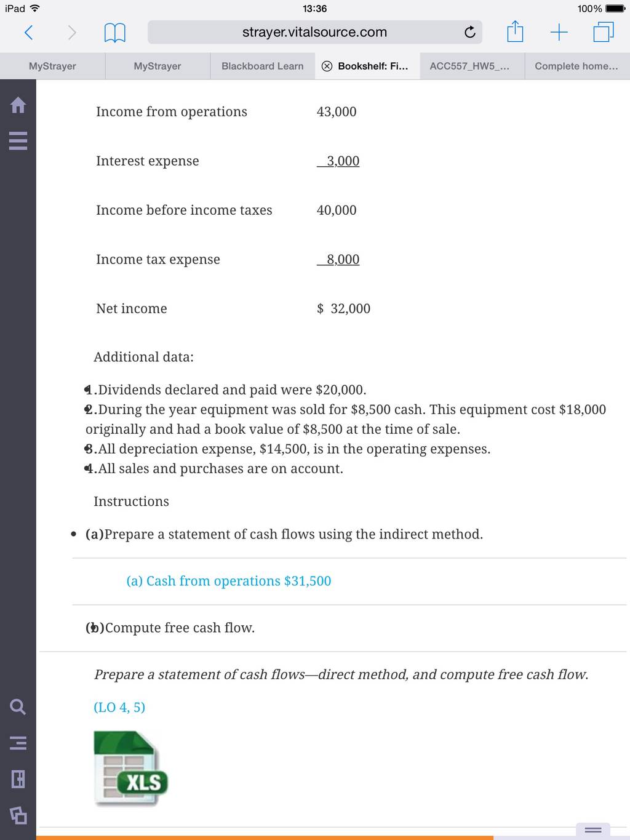This screenshot has height=840, width=630.
Task: Open table of contents menu icon
Action: coord(18,142)
